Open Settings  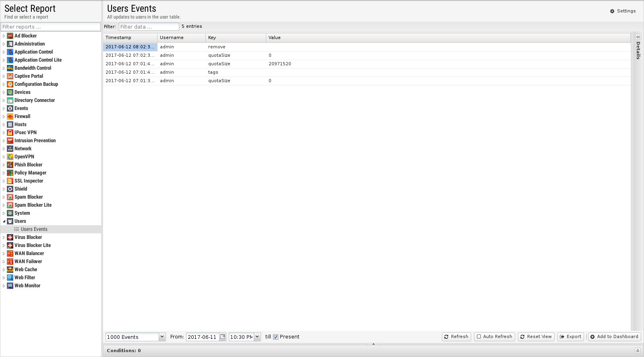click(x=623, y=11)
